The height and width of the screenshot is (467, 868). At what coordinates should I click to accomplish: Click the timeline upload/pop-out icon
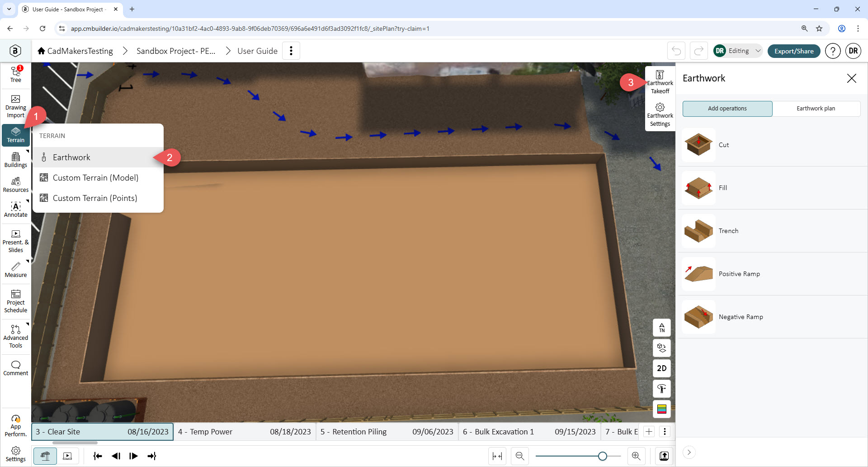664,456
